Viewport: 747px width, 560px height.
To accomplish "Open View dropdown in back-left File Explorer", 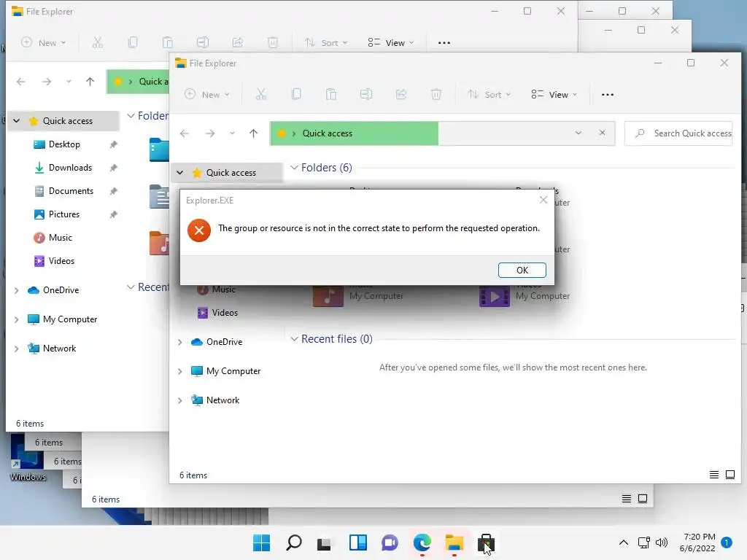I will (391, 42).
